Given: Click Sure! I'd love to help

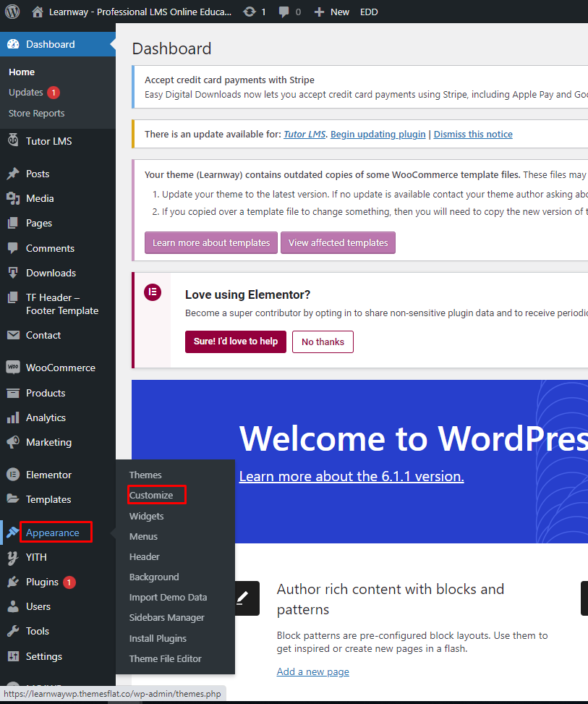Looking at the screenshot, I should [236, 342].
